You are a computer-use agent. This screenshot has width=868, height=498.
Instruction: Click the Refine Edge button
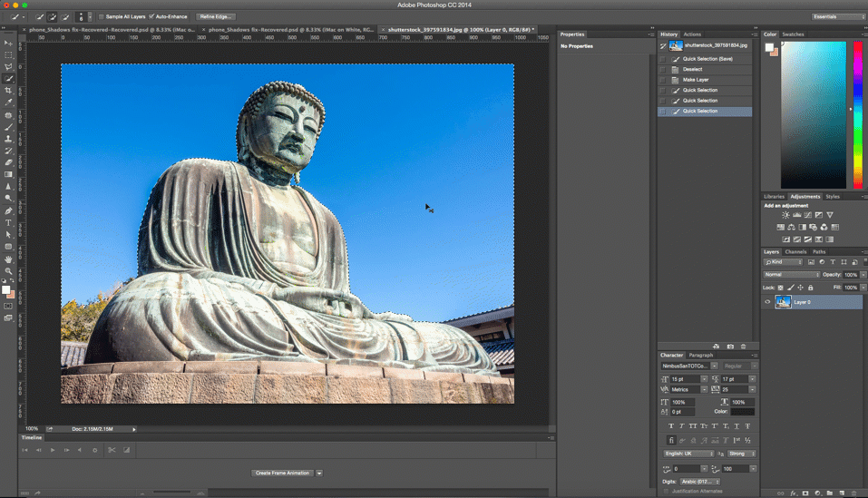click(x=216, y=16)
